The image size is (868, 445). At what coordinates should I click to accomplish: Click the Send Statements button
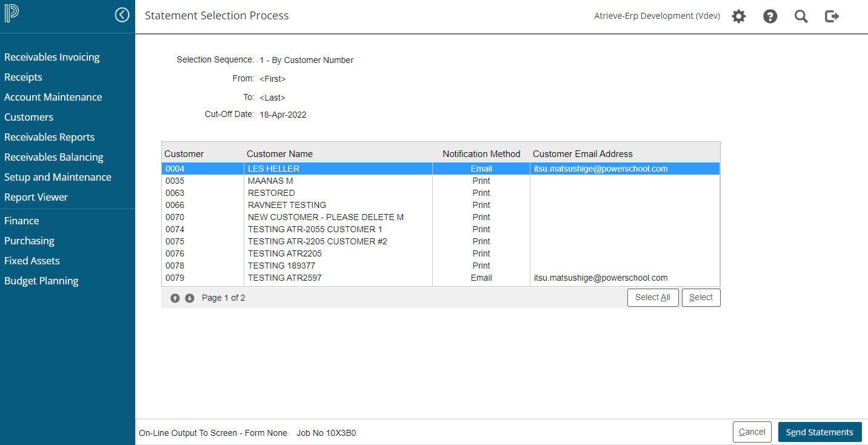click(820, 432)
